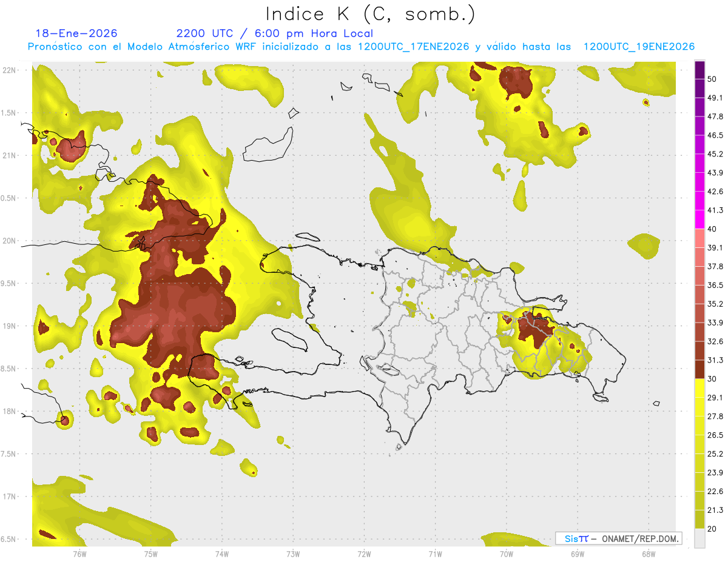Click the '37.8' colorbar value
The width and height of the screenshot is (728, 562).
715,266
